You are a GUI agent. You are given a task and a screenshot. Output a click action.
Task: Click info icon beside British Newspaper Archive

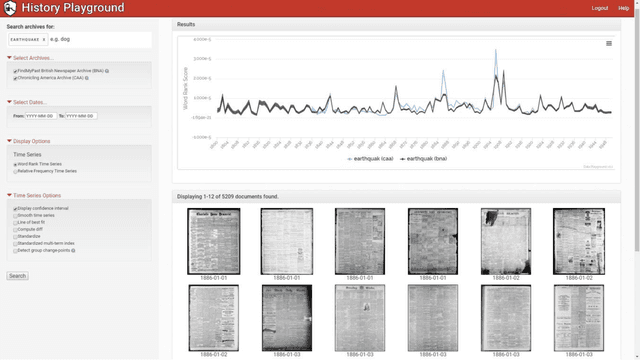coord(107,71)
